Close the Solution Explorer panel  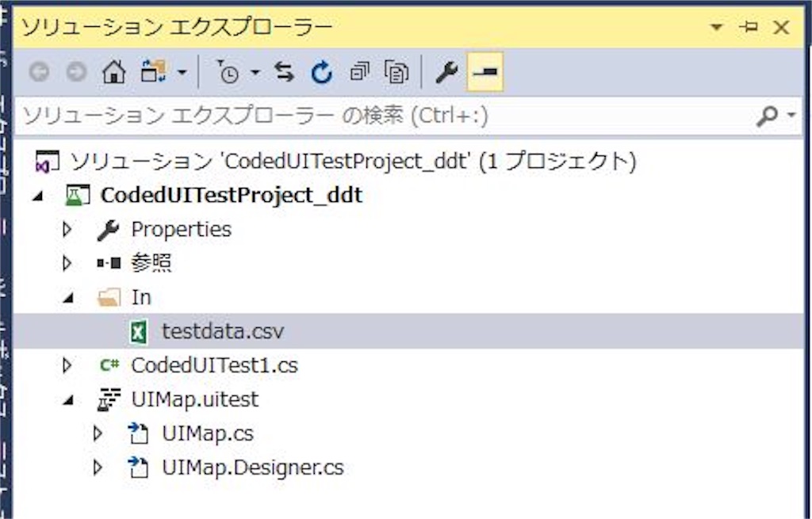781,27
